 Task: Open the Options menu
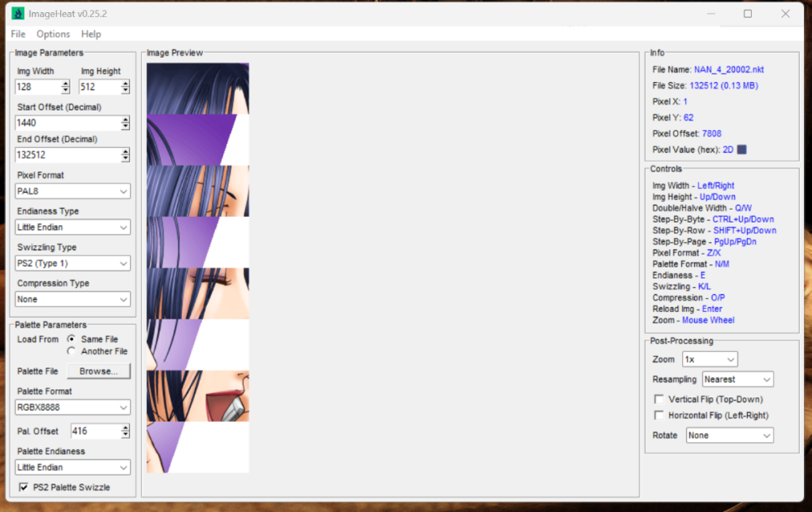[x=54, y=34]
